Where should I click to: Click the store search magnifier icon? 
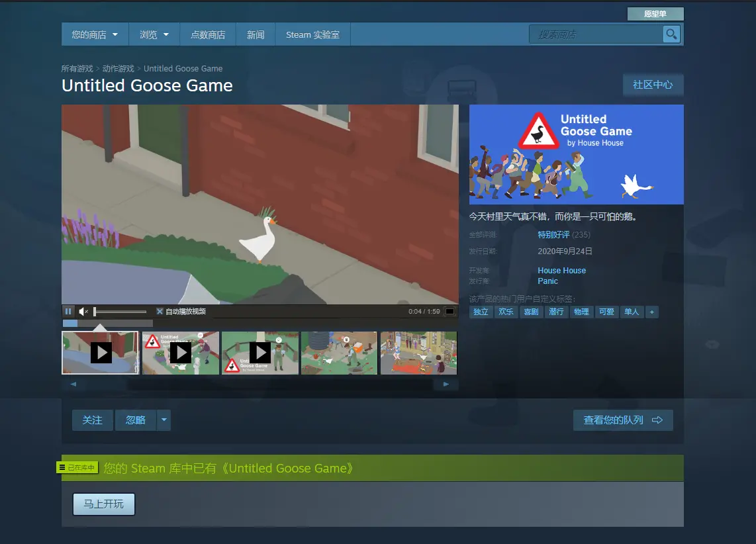tap(671, 34)
